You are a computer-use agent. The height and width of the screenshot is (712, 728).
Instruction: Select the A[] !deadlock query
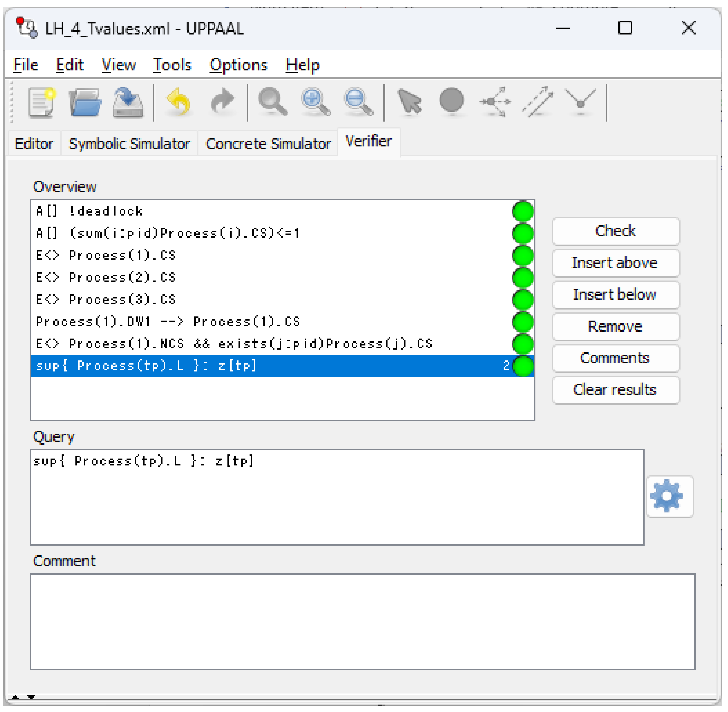(90, 211)
